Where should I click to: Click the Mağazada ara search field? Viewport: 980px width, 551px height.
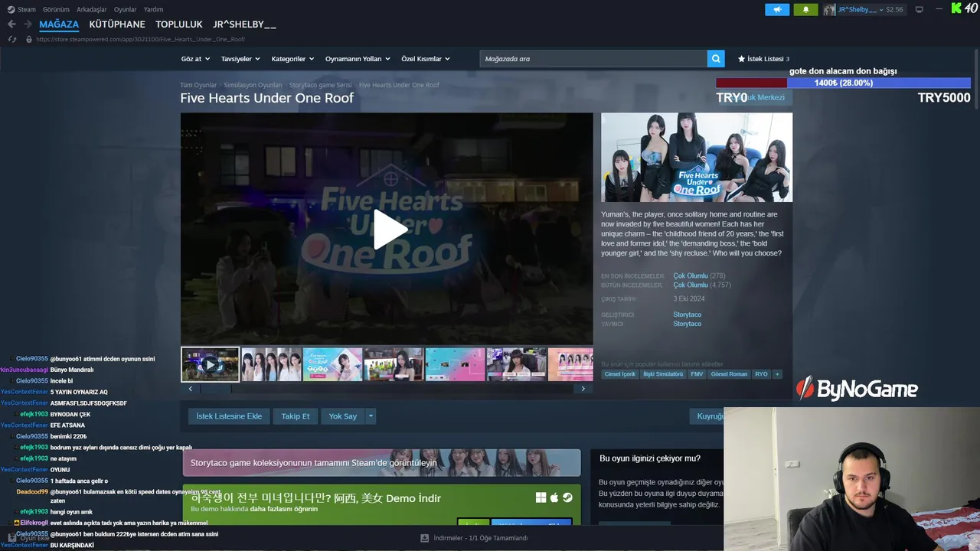pyautogui.click(x=593, y=59)
